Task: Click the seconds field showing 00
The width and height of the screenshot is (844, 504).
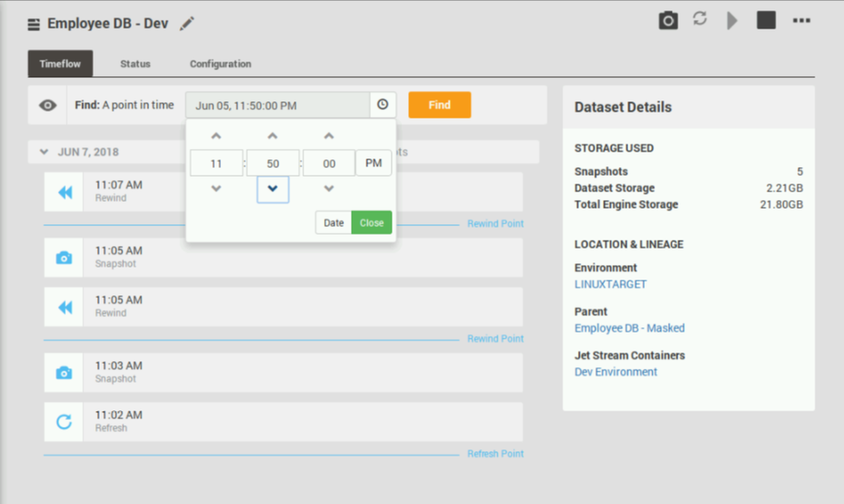Action: 329,163
